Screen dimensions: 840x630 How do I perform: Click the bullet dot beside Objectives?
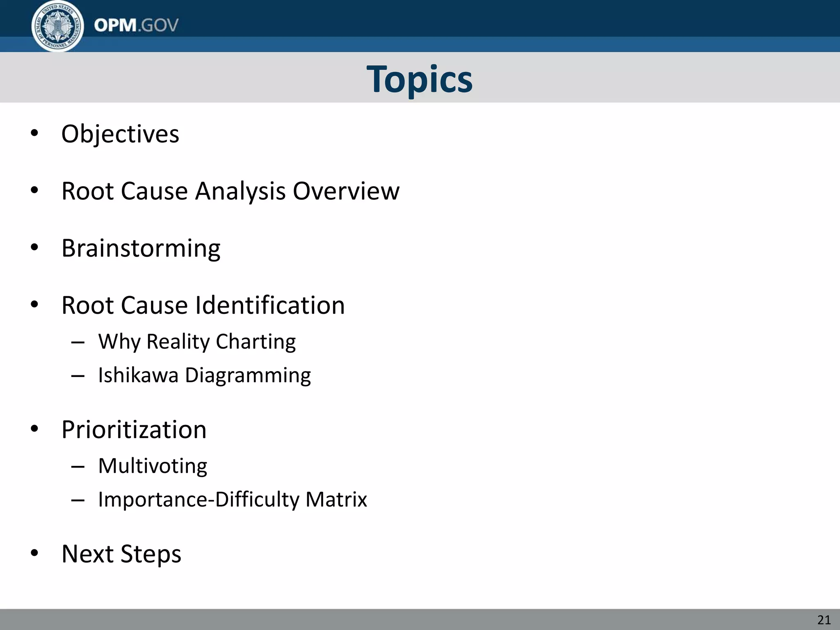click(34, 133)
